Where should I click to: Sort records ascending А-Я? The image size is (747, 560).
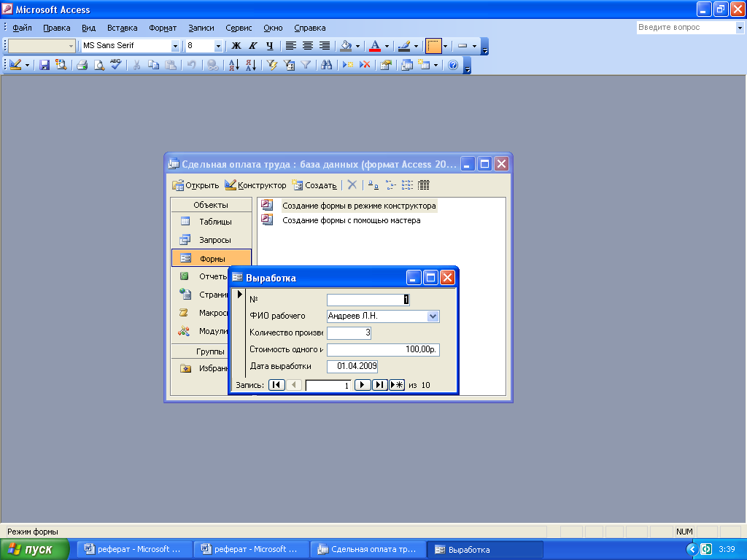[234, 65]
